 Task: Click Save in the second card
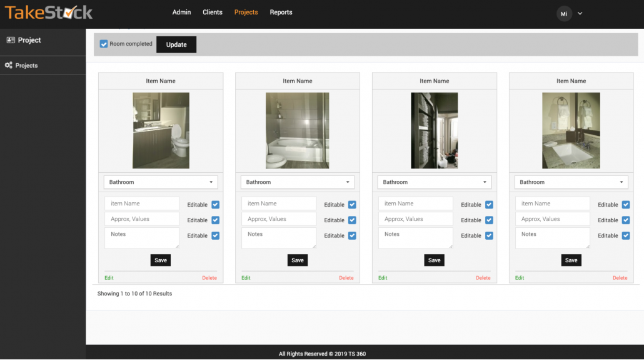(298, 260)
